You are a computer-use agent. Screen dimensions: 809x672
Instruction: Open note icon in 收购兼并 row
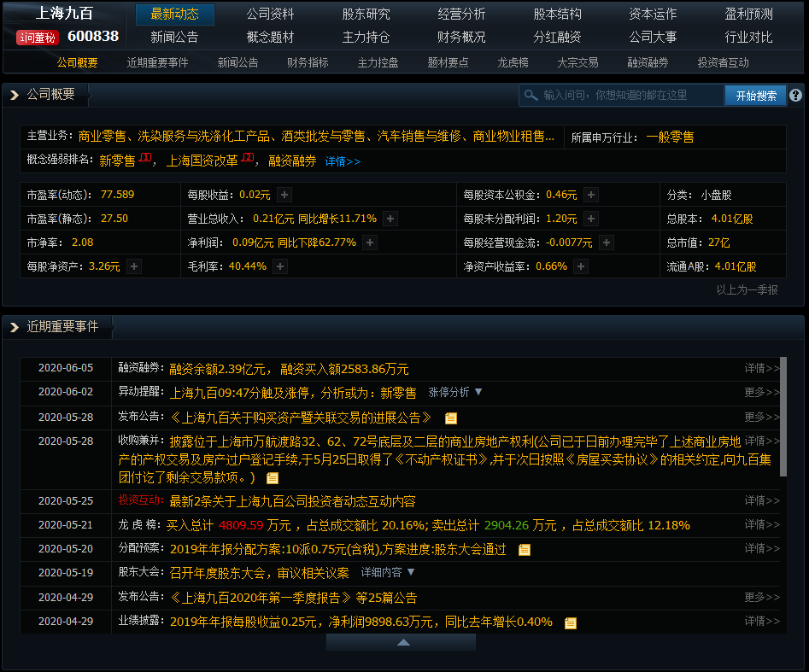[273, 478]
